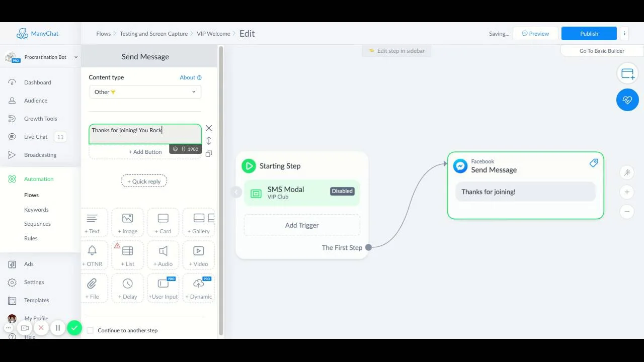This screenshot has height=362, width=644.
Task: Go to Testing and Screen Capture breadcrumb
Action: pos(153,34)
